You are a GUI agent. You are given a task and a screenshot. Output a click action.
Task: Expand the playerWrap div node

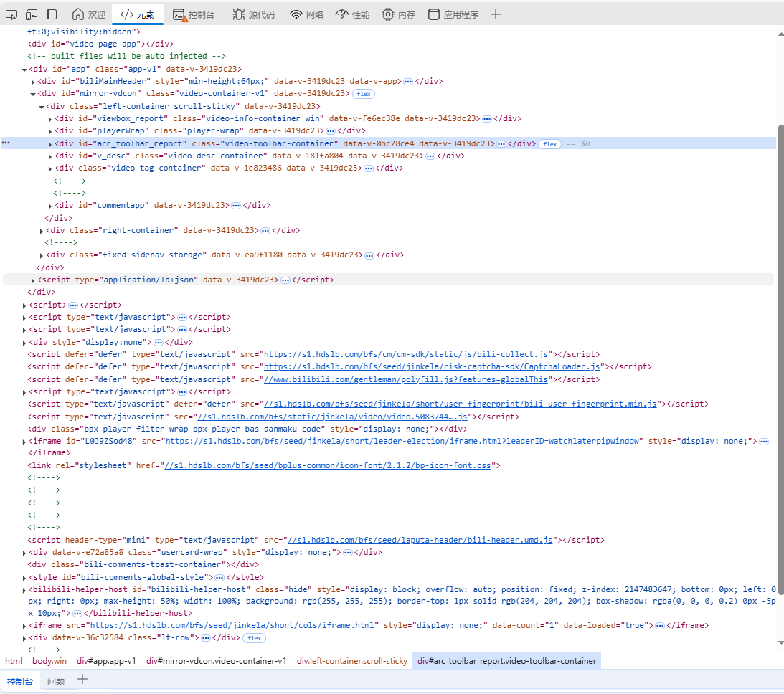click(x=50, y=131)
